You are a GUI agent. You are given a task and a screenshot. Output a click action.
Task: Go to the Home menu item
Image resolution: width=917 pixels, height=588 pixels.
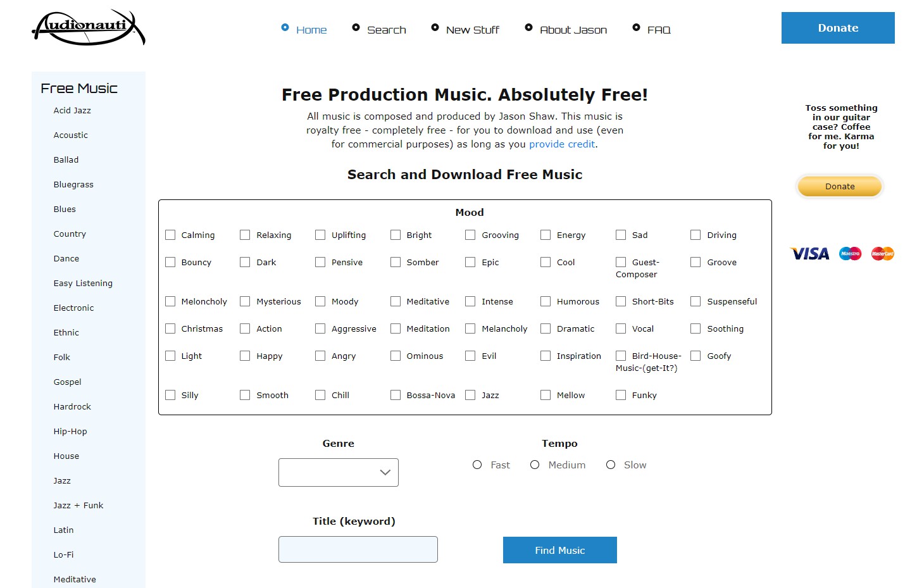click(x=311, y=30)
